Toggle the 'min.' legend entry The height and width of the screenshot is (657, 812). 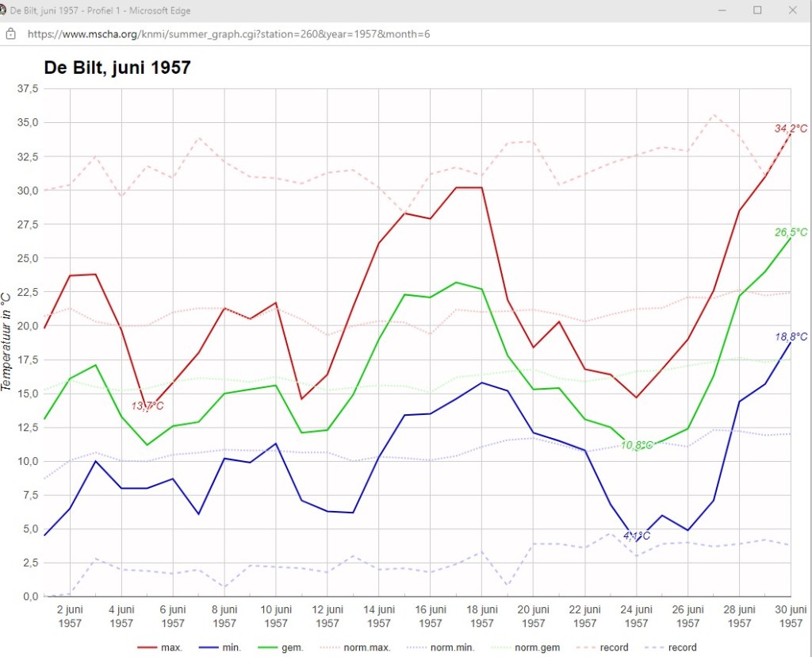click(x=220, y=647)
